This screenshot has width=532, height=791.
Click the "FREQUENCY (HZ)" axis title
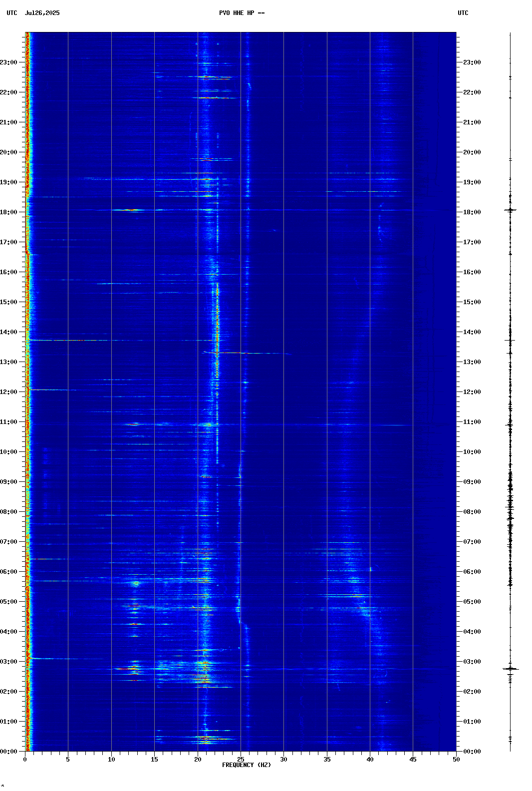[247, 765]
